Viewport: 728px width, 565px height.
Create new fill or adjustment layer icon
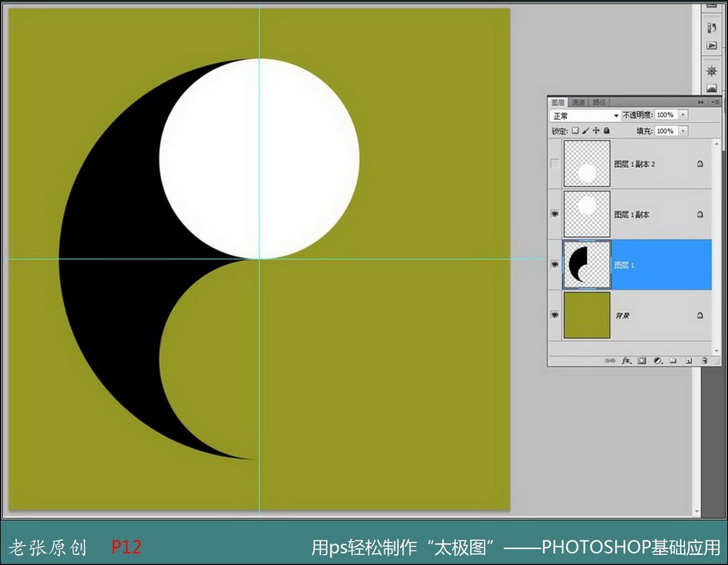coord(657,360)
